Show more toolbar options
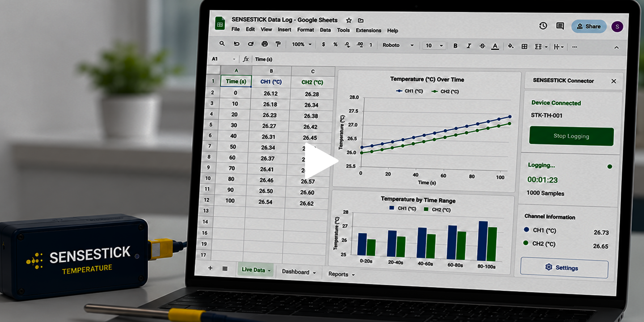The image size is (644, 322). coord(575,47)
